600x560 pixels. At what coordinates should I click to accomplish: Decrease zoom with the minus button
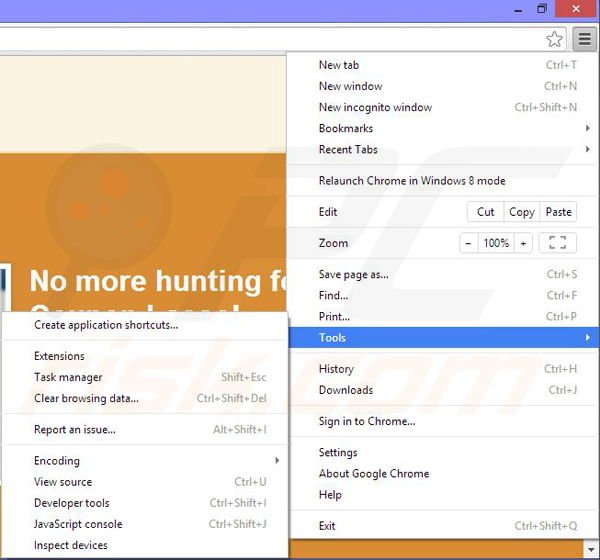coord(468,243)
